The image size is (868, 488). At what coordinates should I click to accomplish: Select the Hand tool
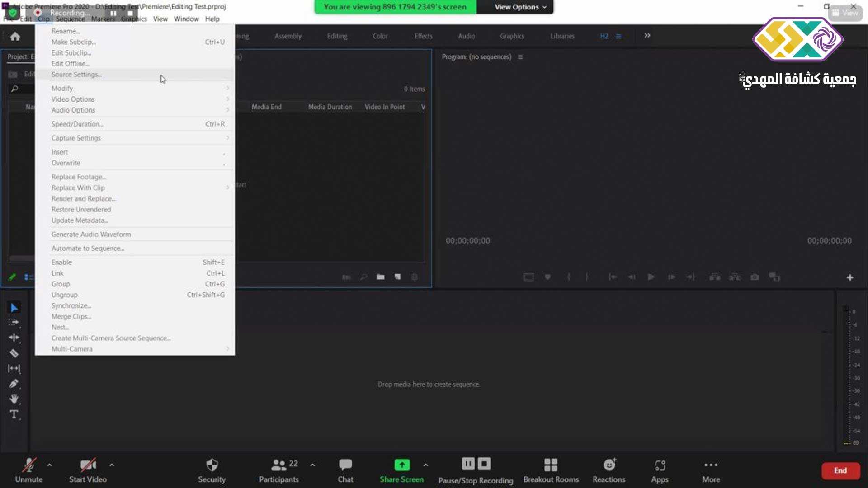click(x=14, y=399)
